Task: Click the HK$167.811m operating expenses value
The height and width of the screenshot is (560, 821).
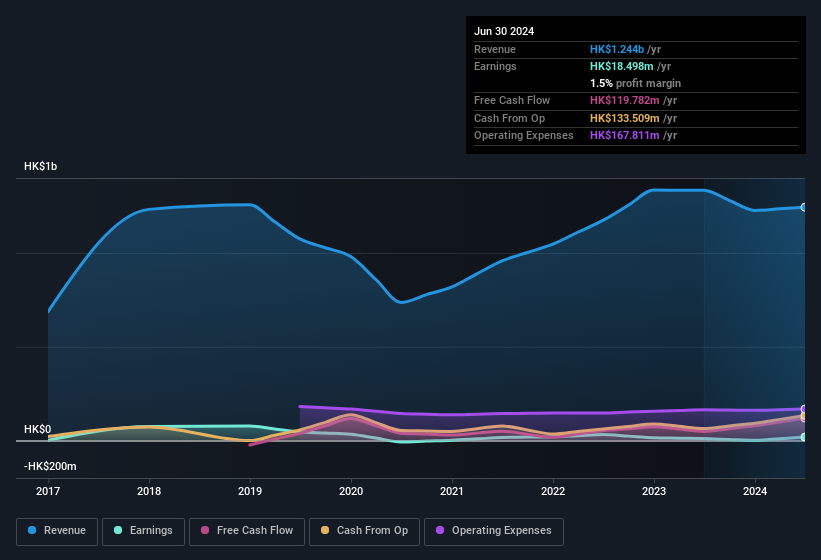Action: 625,136
